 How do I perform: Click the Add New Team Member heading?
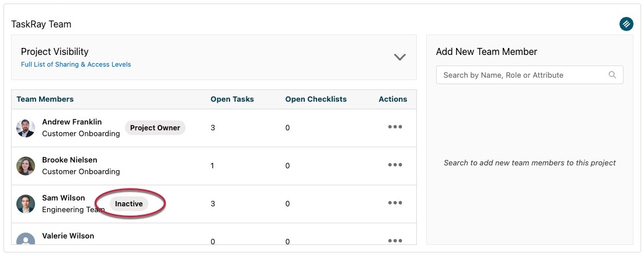[x=486, y=52]
